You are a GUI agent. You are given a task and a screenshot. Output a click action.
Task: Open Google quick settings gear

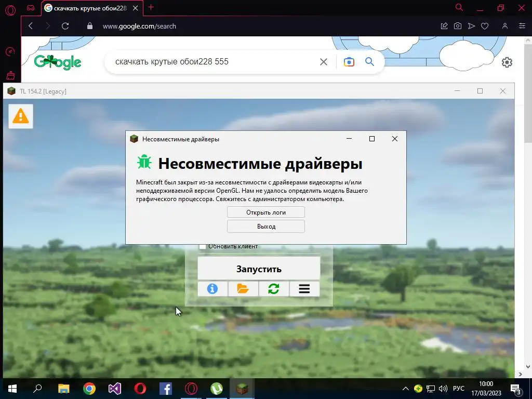(507, 62)
